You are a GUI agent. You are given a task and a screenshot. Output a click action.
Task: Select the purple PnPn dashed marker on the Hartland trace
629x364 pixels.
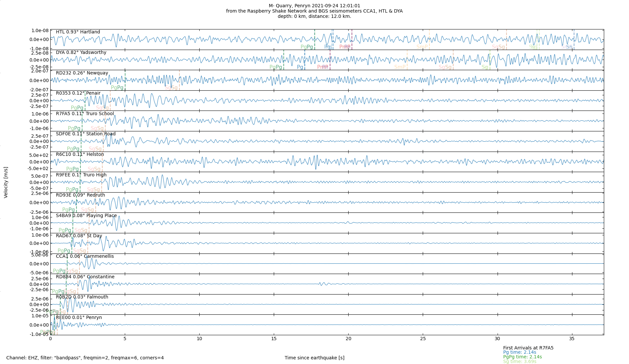(352, 39)
